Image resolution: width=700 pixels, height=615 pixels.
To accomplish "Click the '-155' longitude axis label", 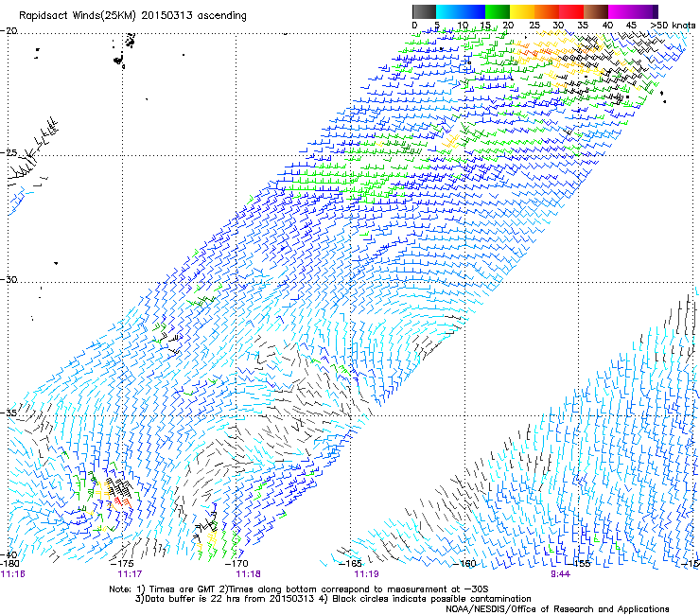I will (x=579, y=564).
